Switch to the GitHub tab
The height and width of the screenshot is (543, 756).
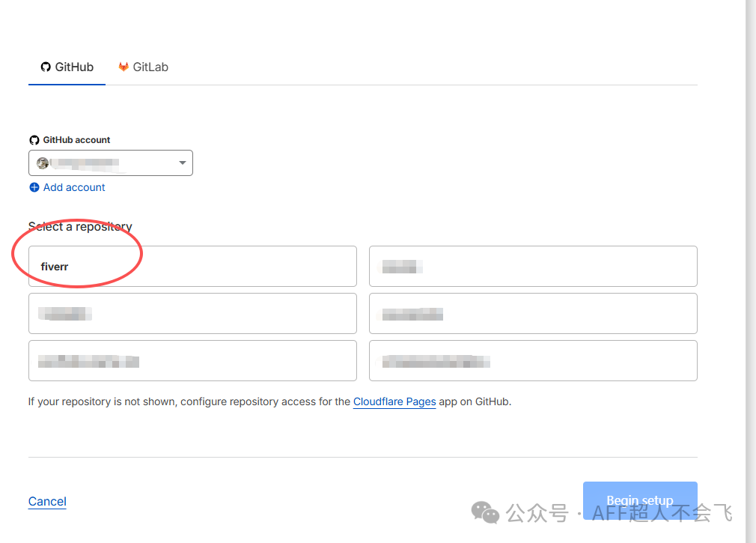coord(67,67)
